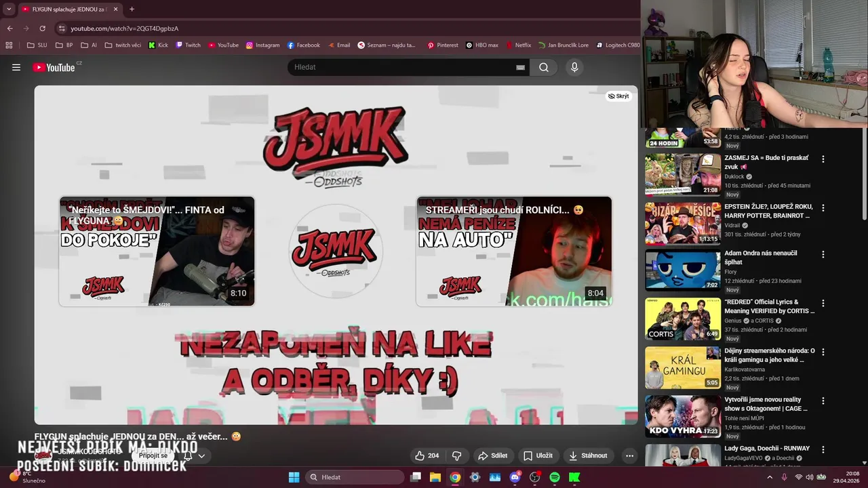The image size is (868, 488).
Task: Open File Explorer from the taskbar
Action: (435, 477)
